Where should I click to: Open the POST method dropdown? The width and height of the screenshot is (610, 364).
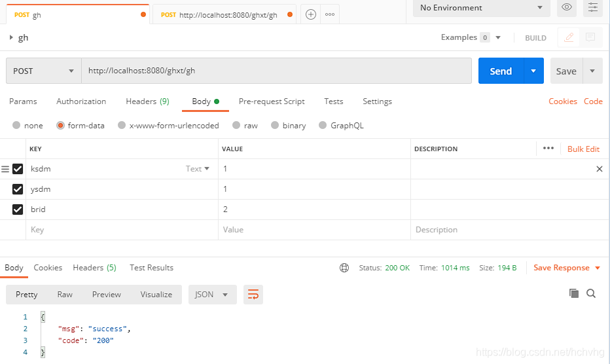click(x=43, y=71)
